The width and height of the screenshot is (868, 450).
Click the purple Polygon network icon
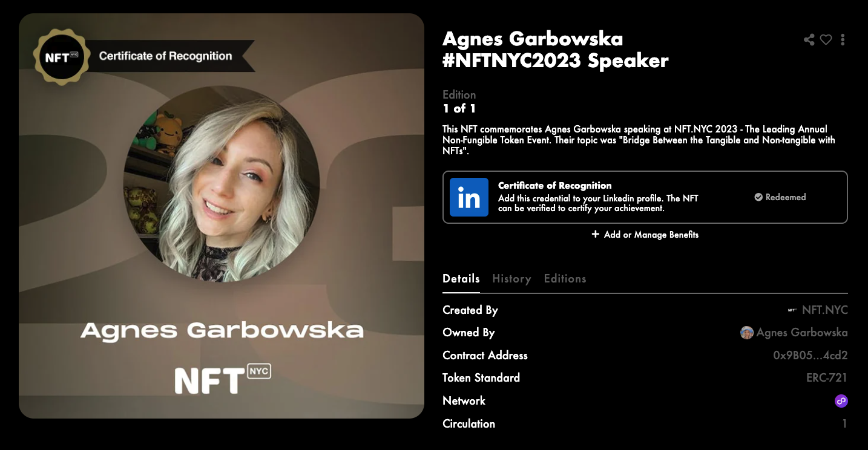click(x=841, y=400)
